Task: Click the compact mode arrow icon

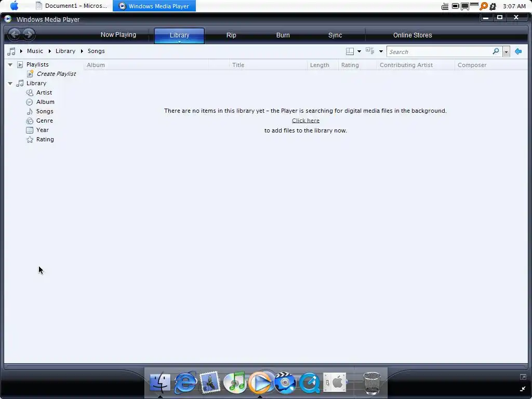Action: click(523, 389)
